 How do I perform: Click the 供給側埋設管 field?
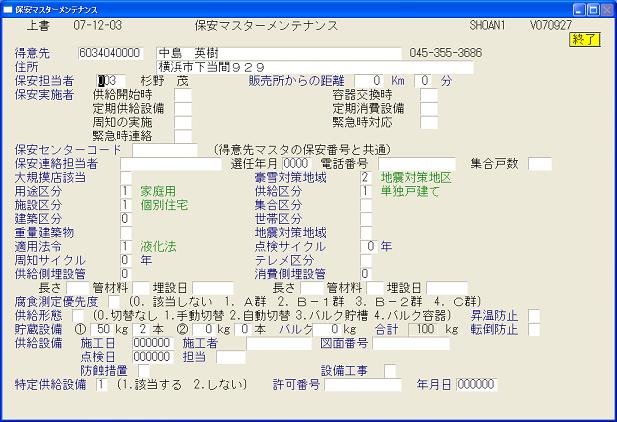tap(126, 274)
